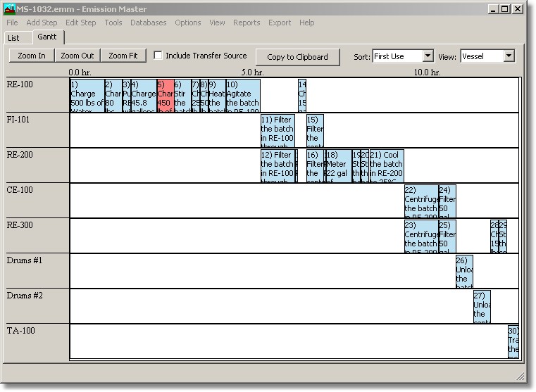Select step 12 Filter bar in RE-200 row
The width and height of the screenshot is (536, 392).
[278, 166]
